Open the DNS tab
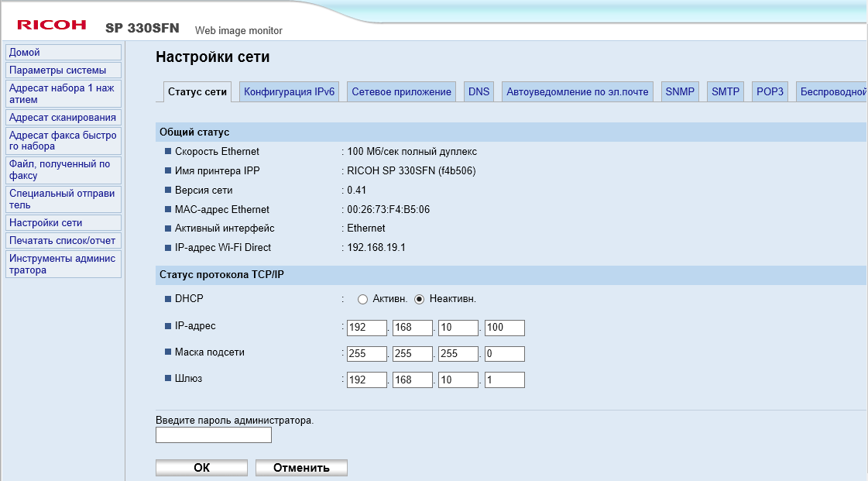Viewport: 868px width, 481px height. pyautogui.click(x=479, y=92)
